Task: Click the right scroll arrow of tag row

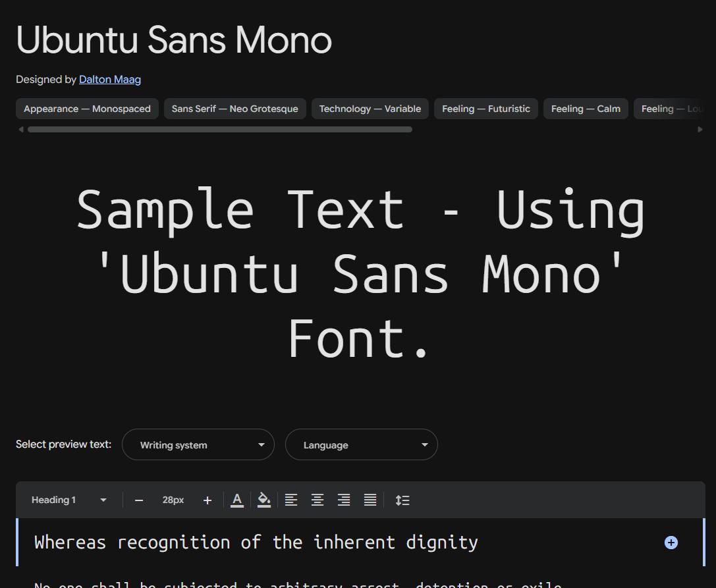Action: click(700, 130)
